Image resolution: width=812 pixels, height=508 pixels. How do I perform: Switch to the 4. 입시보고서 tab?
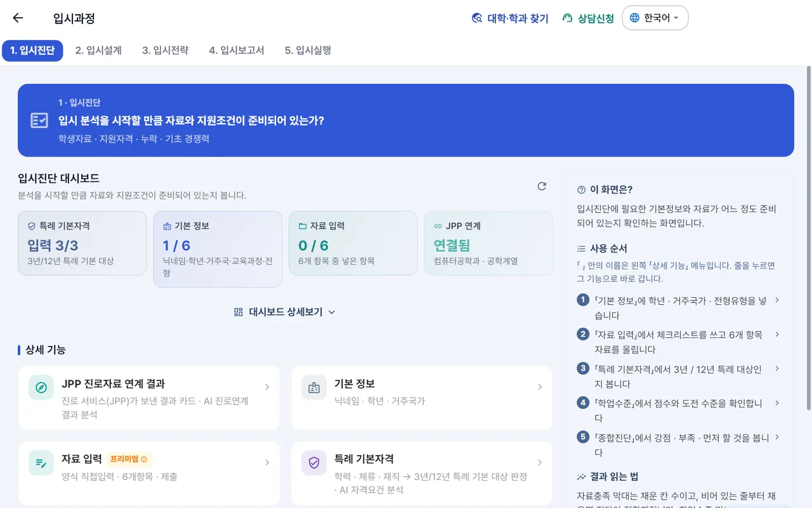(237, 50)
